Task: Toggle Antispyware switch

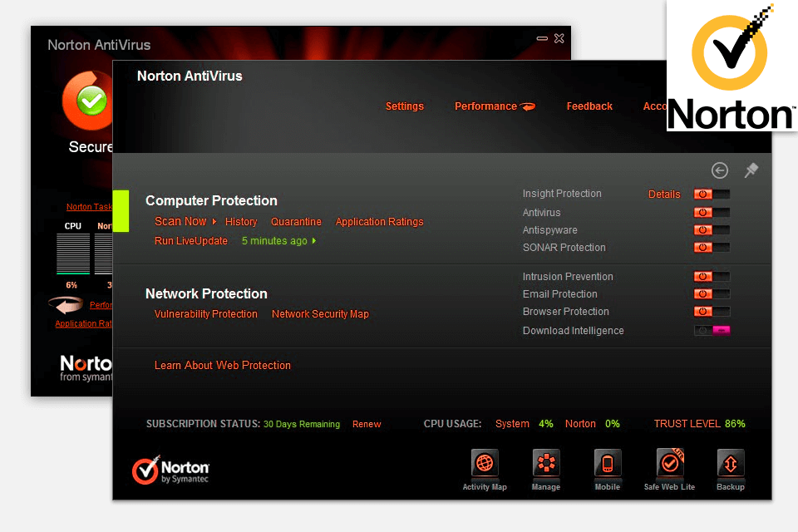Action: point(712,230)
